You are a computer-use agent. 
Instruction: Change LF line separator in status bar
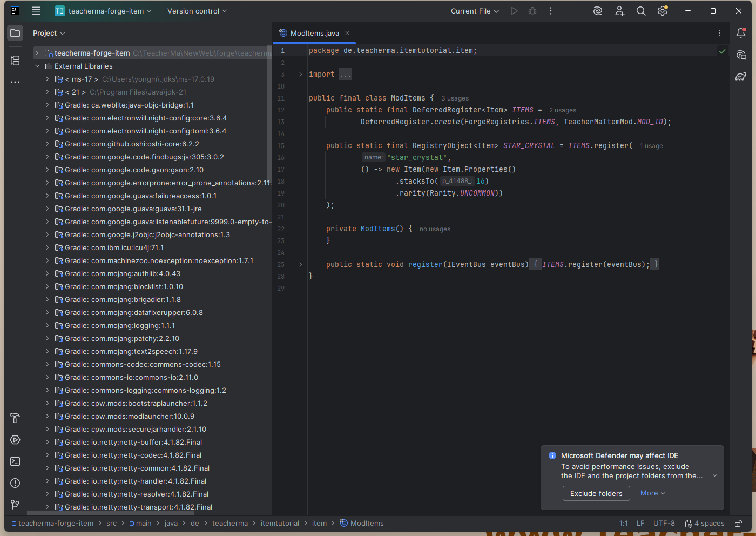click(640, 524)
